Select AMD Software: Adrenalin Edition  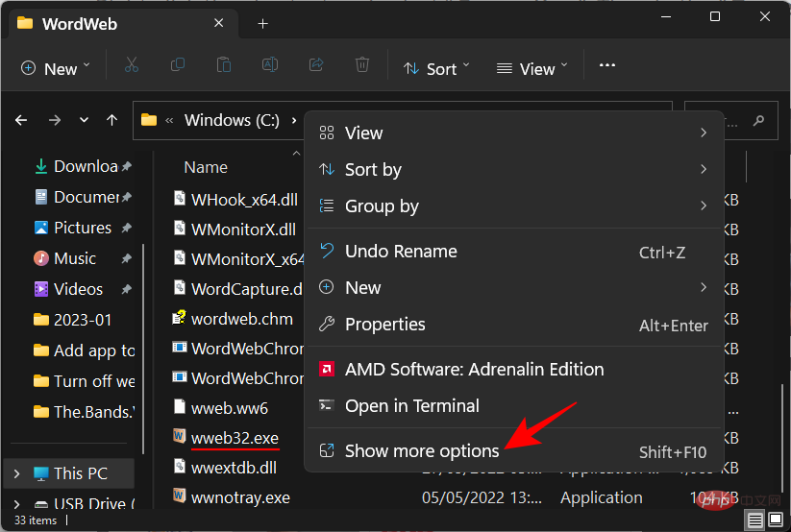pyautogui.click(x=514, y=370)
